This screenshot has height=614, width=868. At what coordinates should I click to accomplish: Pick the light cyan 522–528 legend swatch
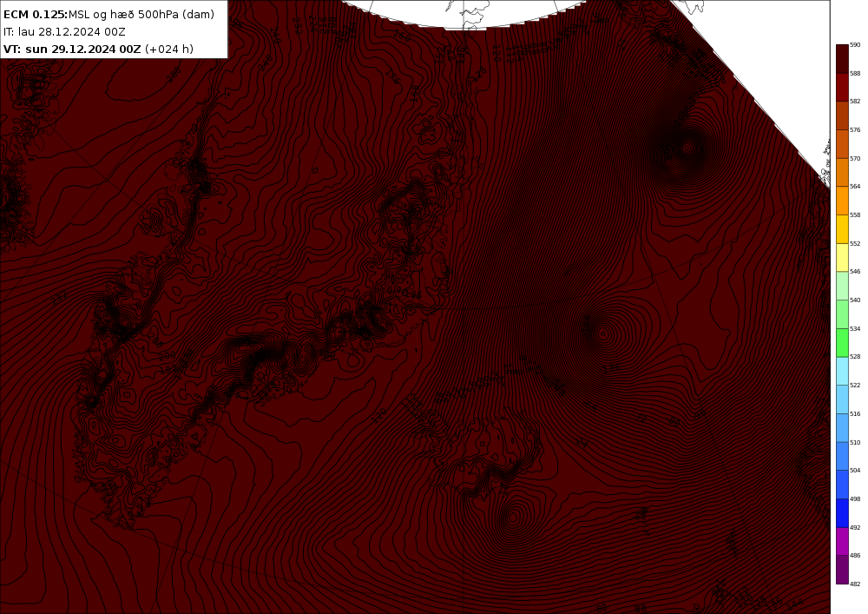pos(842,371)
